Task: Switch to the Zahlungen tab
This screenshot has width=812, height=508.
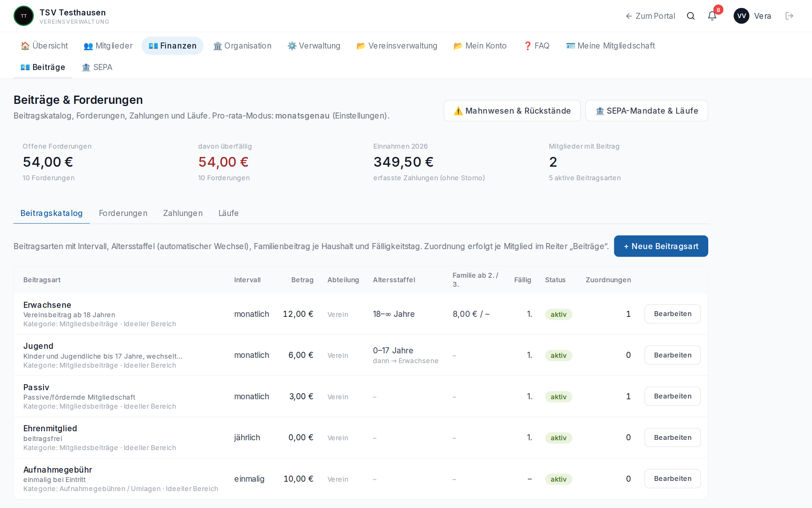Action: click(183, 213)
